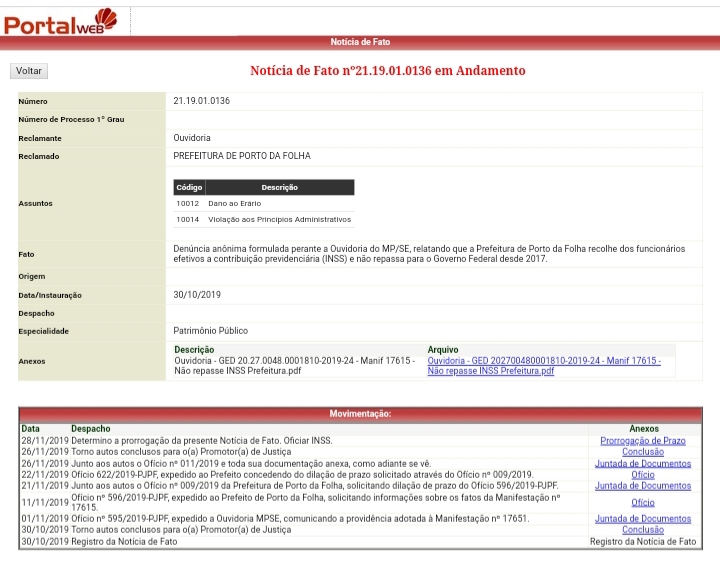Open Juntada de Documentos from 26/11/2019
This screenshot has width=720, height=581.
point(642,463)
